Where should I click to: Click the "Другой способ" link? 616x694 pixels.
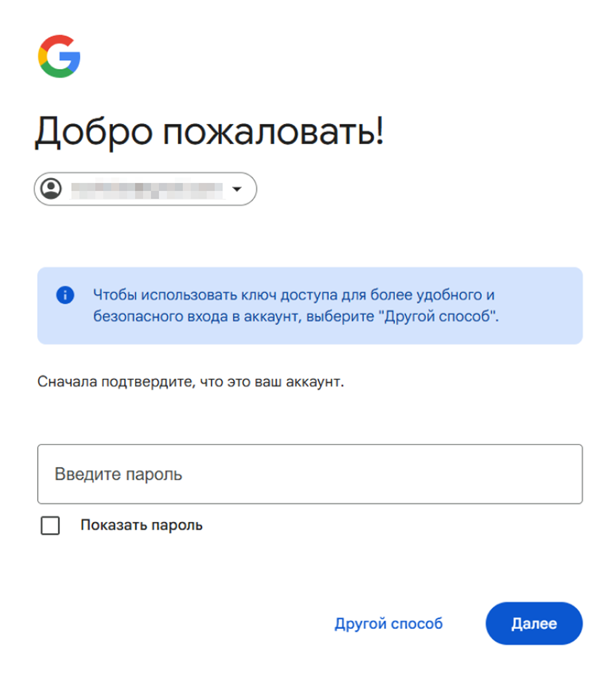tap(389, 624)
